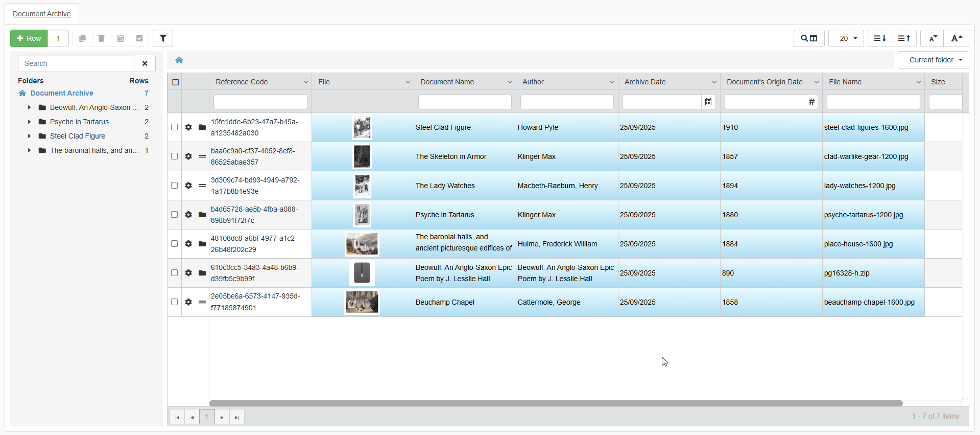Screen dimensions: 980x435
Task: Decrease font size with small A icon
Action: [x=933, y=38]
